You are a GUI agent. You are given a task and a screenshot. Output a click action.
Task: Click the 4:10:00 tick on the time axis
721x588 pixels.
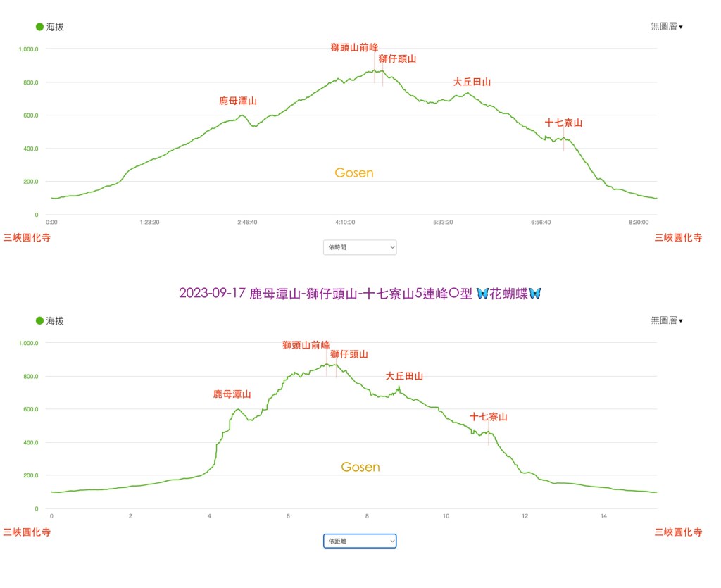[x=344, y=223]
